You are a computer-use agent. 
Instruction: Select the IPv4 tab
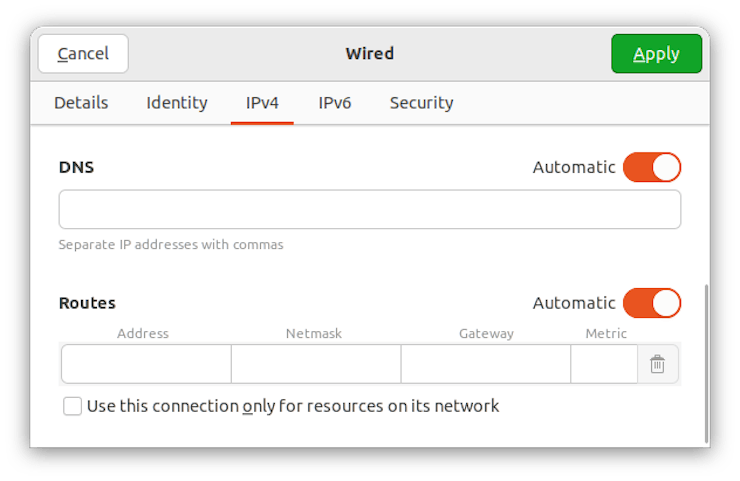[262, 103]
